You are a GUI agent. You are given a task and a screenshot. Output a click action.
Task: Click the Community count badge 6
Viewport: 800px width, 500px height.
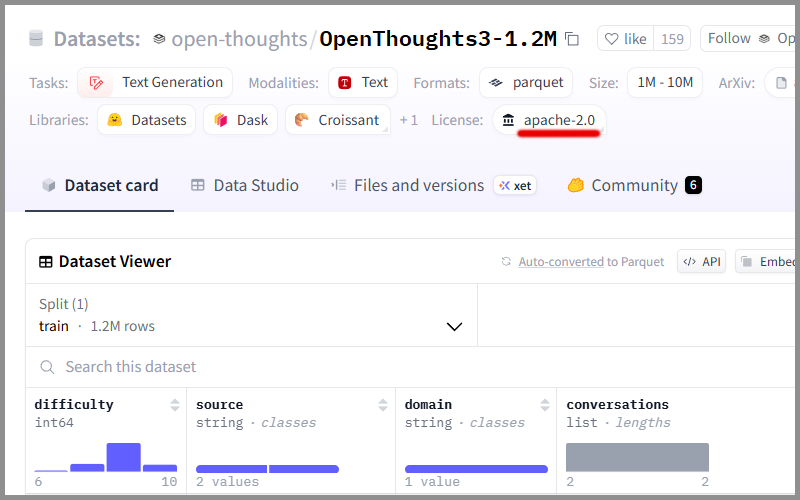(x=693, y=185)
